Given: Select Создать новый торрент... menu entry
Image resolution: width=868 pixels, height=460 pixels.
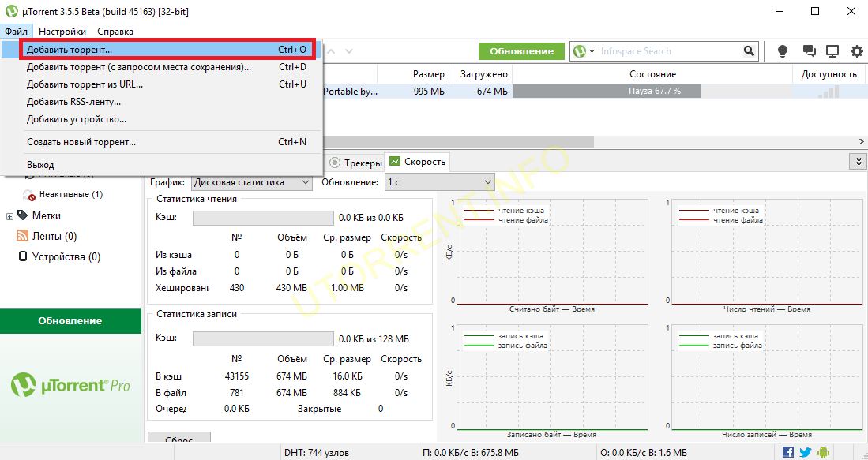Looking at the screenshot, I should pos(81,142).
